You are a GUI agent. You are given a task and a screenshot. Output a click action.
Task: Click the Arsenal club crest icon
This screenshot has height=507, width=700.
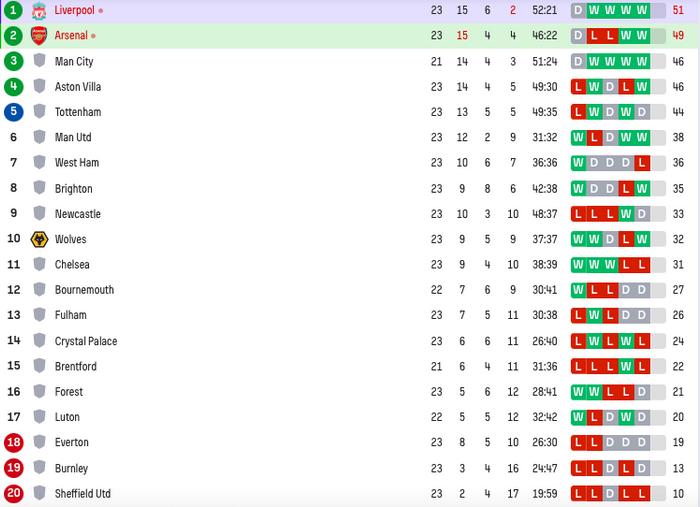[39, 36]
